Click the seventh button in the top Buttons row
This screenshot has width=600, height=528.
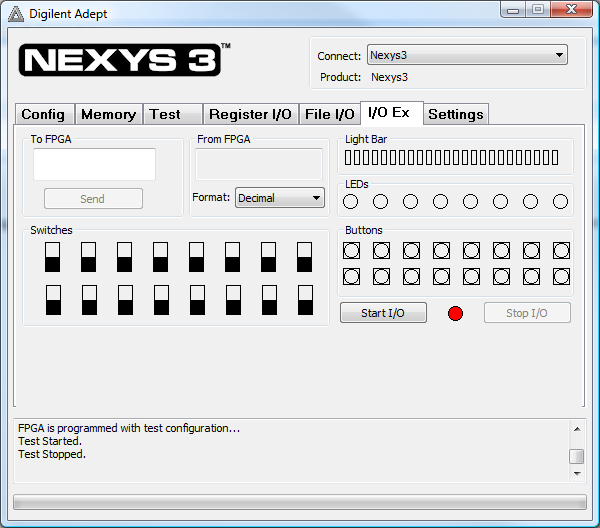[532, 251]
